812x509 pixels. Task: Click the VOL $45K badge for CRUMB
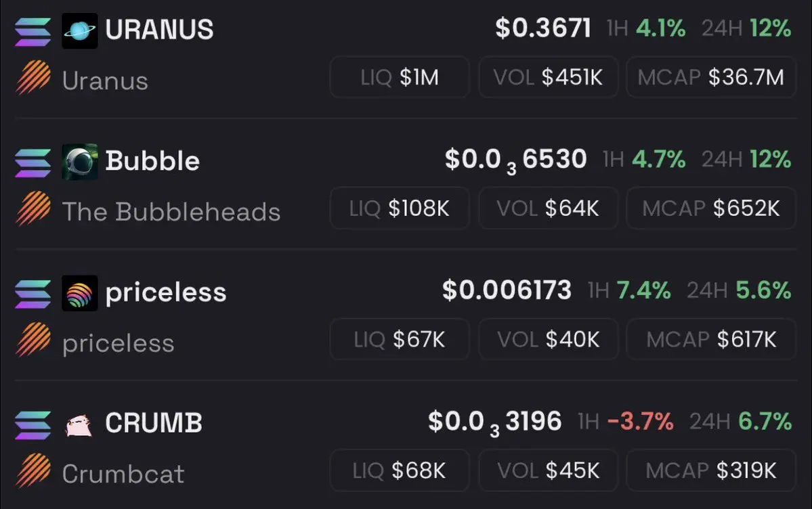click(x=549, y=470)
